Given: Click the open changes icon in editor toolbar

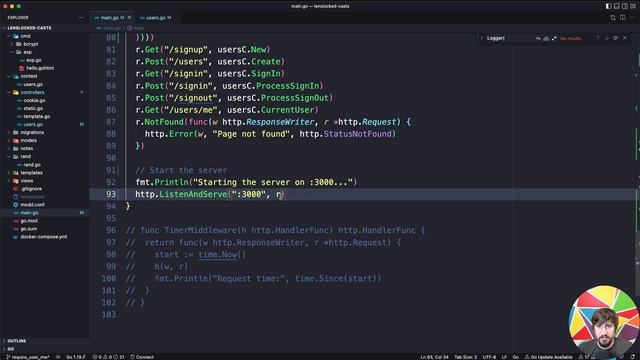Looking at the screenshot, I should click(x=613, y=18).
